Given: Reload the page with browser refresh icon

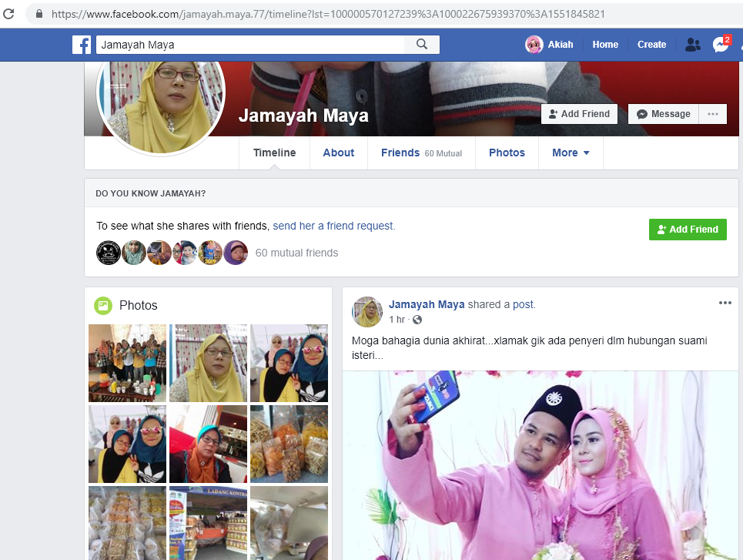Looking at the screenshot, I should point(9,14).
